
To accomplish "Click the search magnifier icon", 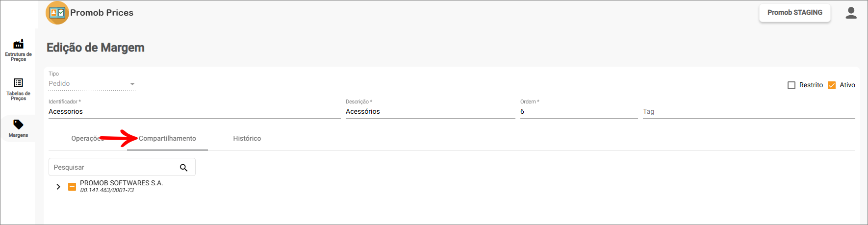I will 184,168.
